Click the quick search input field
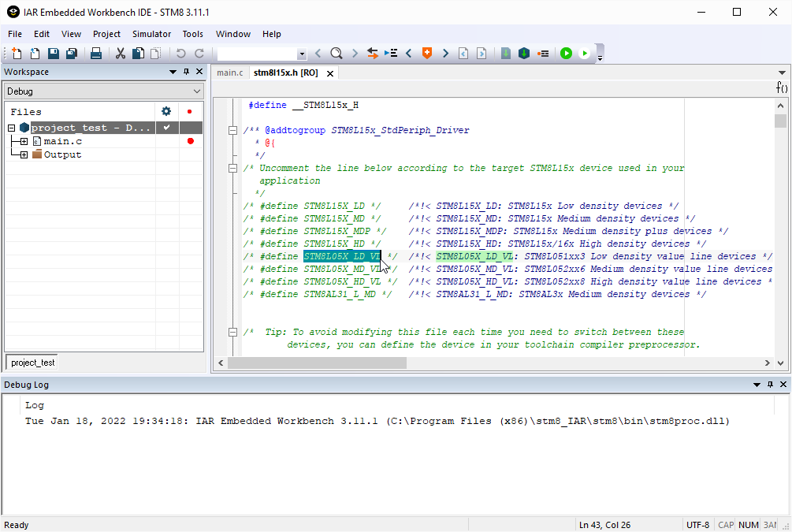Image resolution: width=792 pixels, height=532 pixels. point(258,54)
